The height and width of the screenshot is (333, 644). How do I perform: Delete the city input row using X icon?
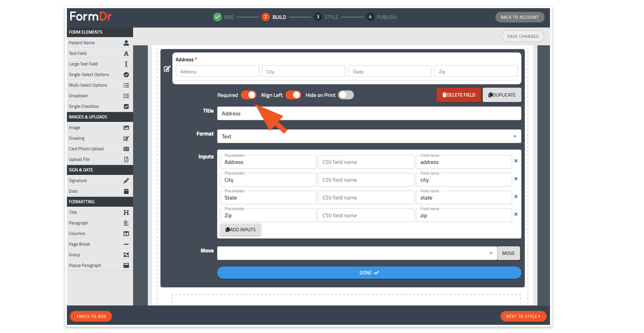tap(516, 179)
